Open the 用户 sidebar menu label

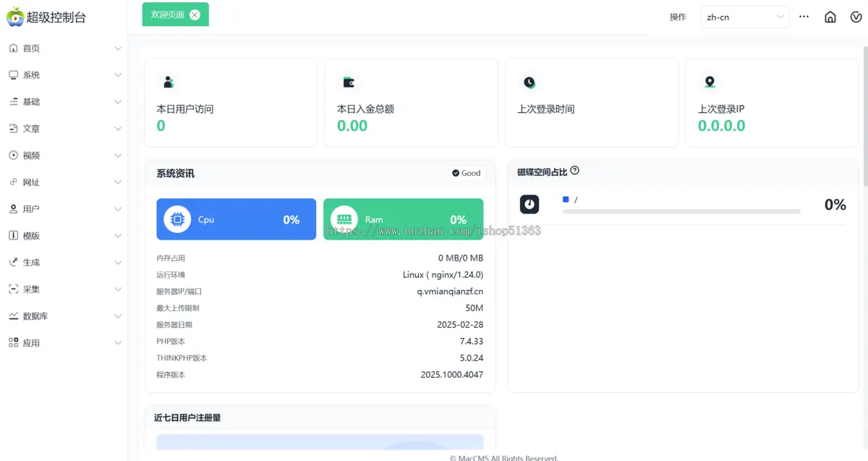[31, 209]
